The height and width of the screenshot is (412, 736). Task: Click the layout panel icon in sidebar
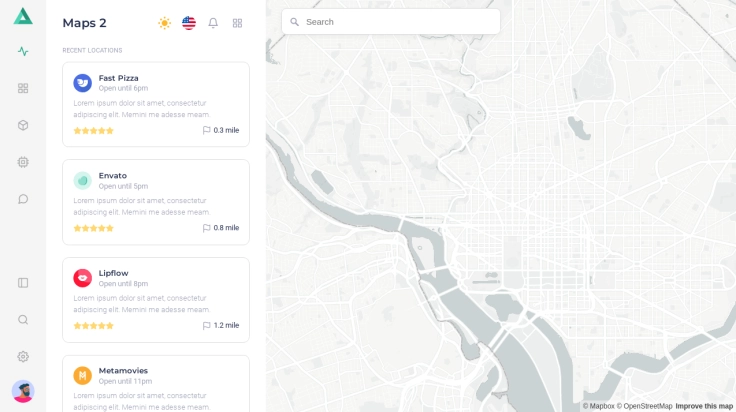click(23, 283)
